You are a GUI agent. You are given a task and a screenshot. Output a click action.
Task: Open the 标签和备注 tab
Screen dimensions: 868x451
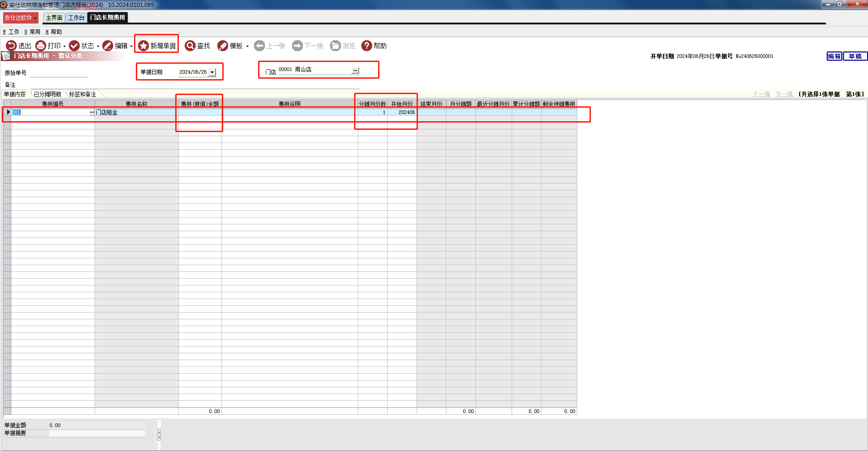click(82, 94)
